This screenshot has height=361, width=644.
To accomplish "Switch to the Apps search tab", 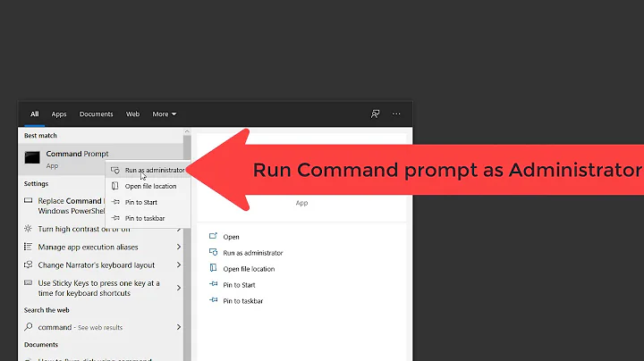I will pyautogui.click(x=59, y=114).
